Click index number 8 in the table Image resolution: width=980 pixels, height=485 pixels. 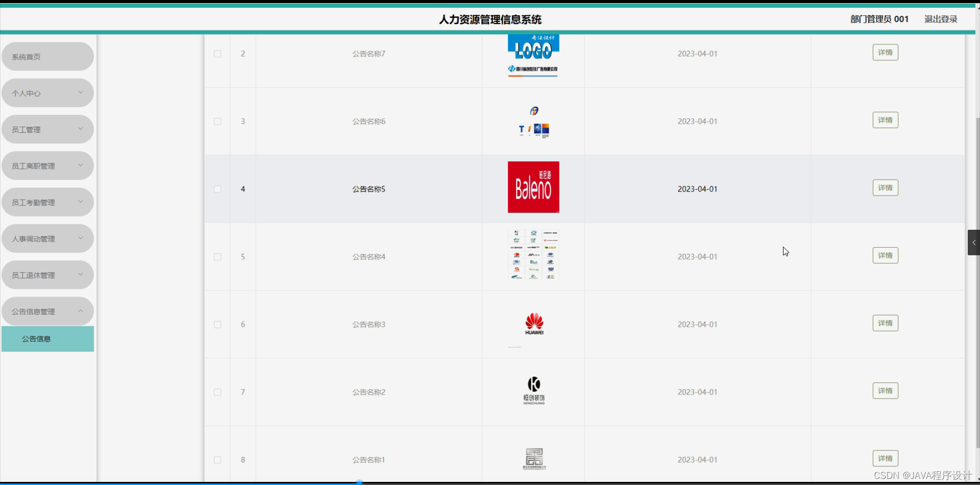(x=243, y=459)
